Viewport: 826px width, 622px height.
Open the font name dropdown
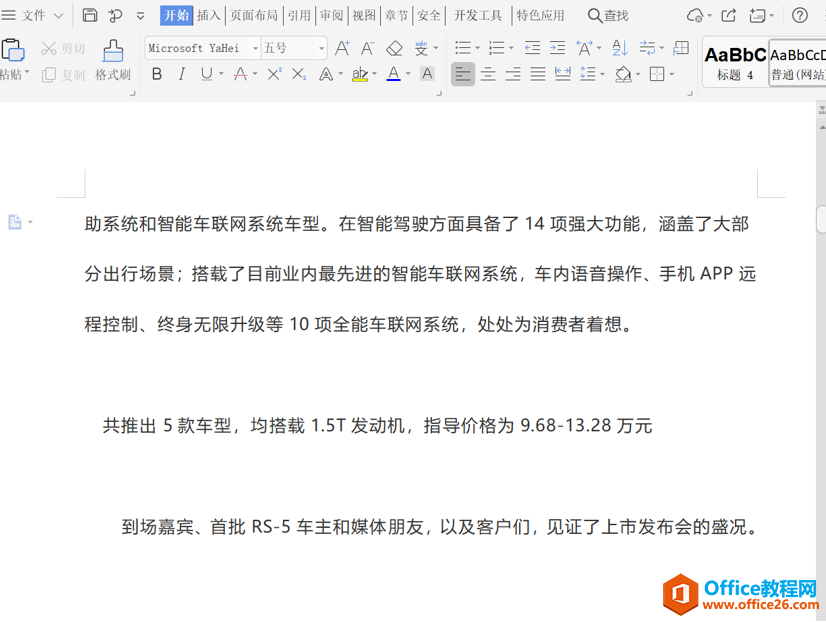(255, 48)
